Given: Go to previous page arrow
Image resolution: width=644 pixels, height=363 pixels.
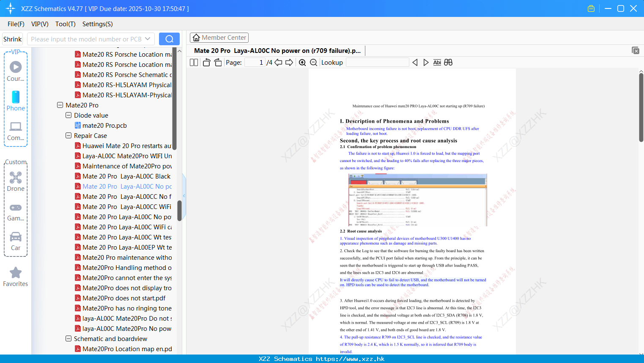Looking at the screenshot, I should pyautogui.click(x=278, y=62).
